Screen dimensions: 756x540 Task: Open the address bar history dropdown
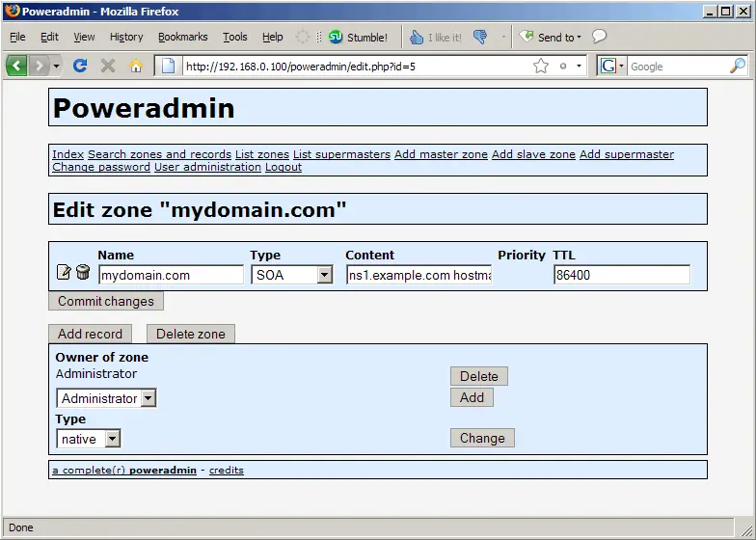[579, 66]
